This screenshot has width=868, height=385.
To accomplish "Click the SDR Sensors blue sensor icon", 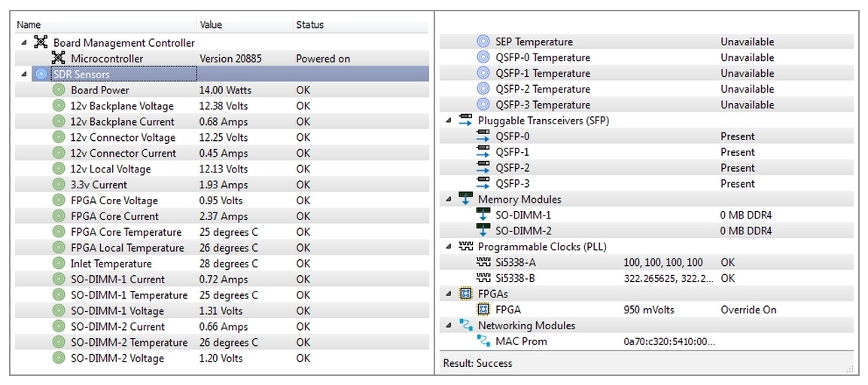I will pyautogui.click(x=41, y=75).
